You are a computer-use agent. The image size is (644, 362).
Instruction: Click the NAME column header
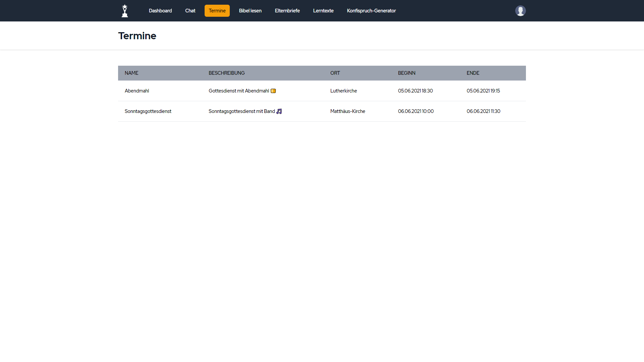[x=131, y=73]
